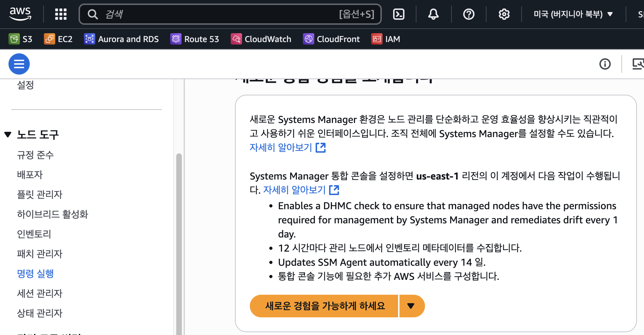Click the search field in the top bar
The width and height of the screenshot is (644, 335).
230,14
